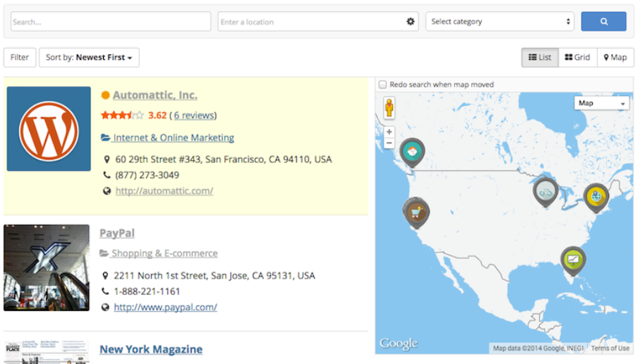
Task: Click Automattic address 60 29th Street
Action: (x=223, y=159)
